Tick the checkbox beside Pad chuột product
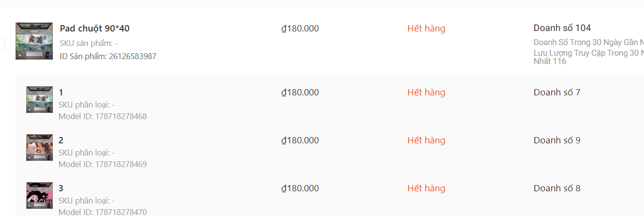 (x=1, y=43)
